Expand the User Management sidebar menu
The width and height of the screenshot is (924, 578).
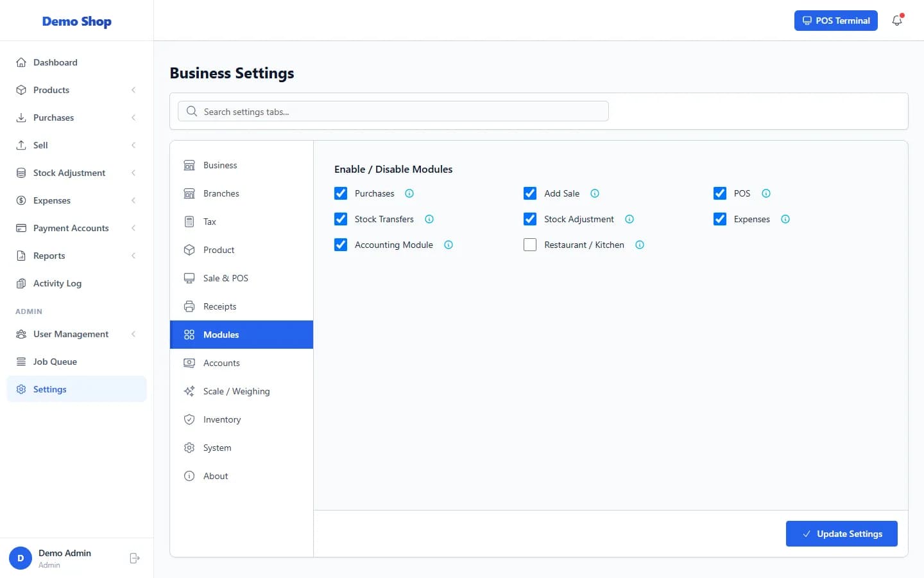(76, 334)
